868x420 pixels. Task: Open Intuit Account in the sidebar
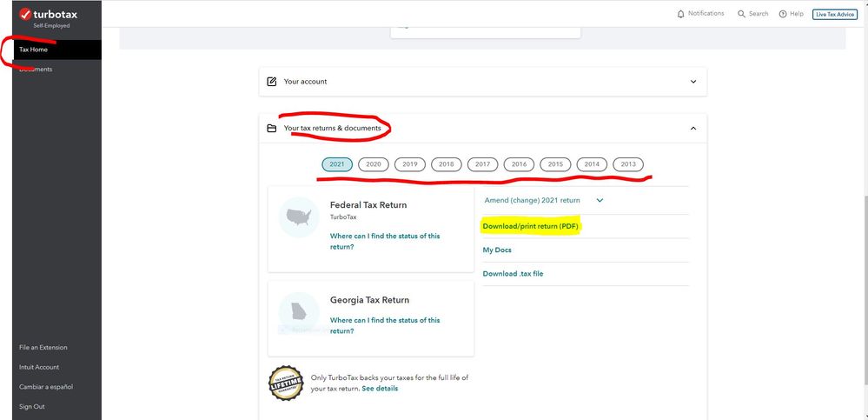pos(39,367)
